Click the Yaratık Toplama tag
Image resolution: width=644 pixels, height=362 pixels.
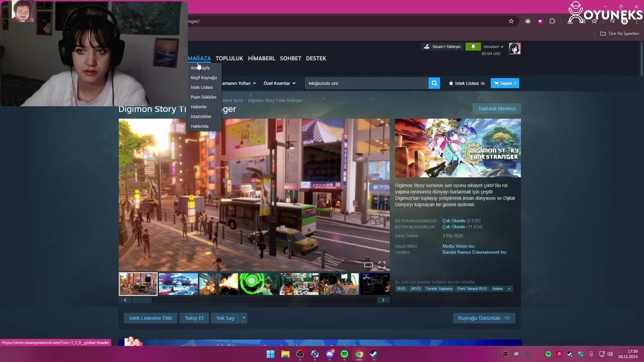[439, 289]
